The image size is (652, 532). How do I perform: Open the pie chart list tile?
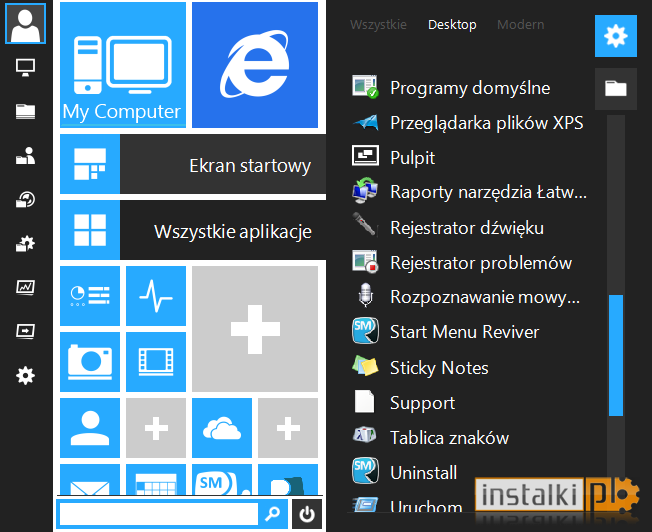tap(90, 296)
